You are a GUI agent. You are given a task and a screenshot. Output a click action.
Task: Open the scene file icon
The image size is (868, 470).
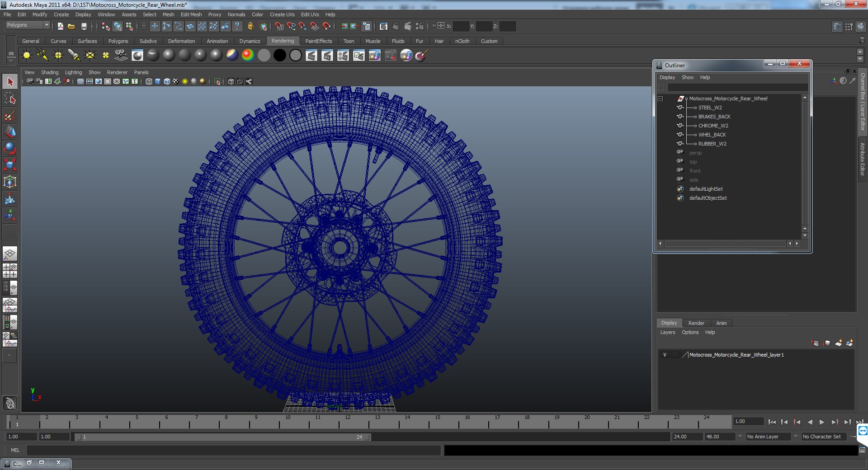[71, 26]
